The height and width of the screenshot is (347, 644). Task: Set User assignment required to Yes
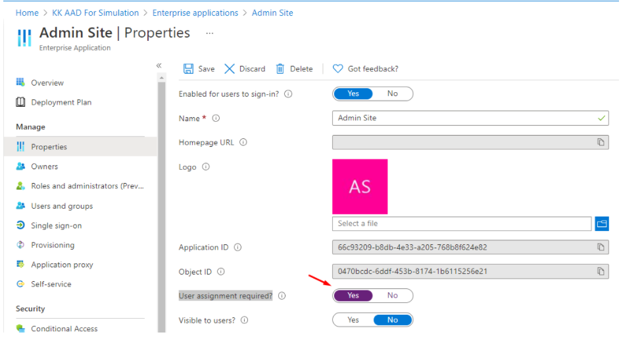click(353, 295)
